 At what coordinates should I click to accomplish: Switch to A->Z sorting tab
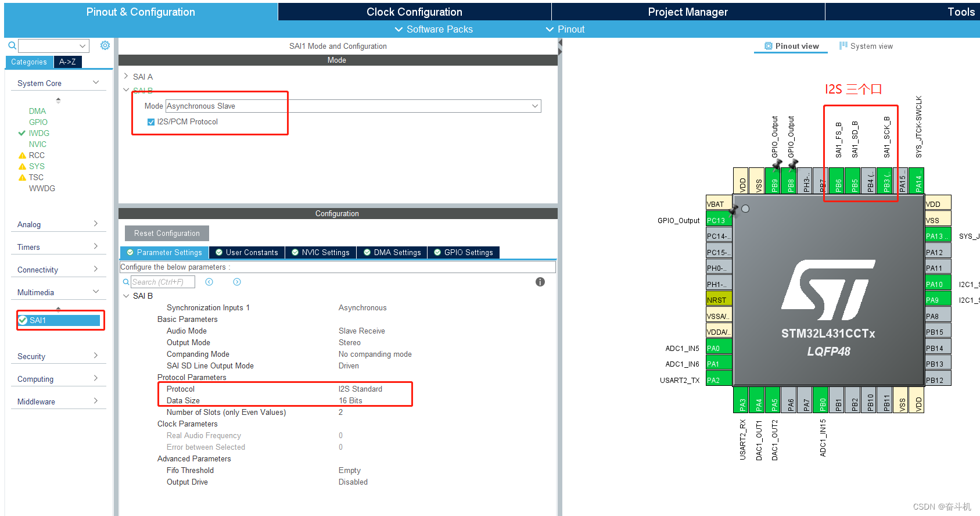point(67,62)
